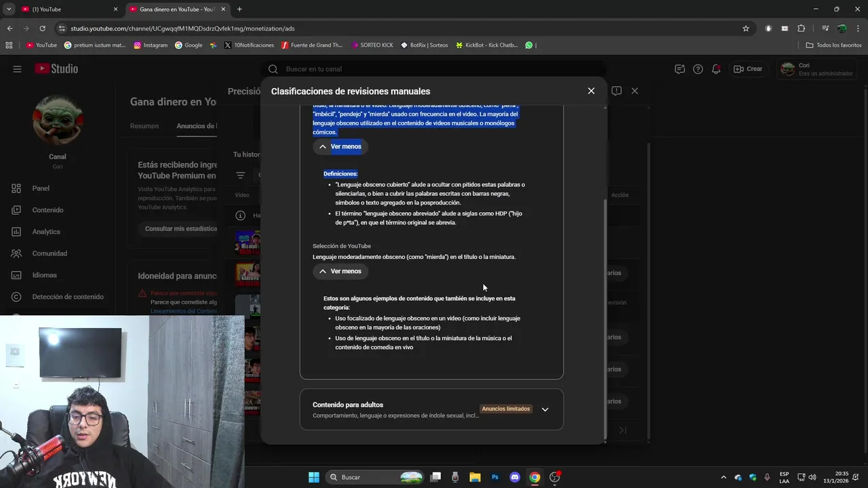Click the feedback icon beside the dialog
The image size is (868, 488).
616,91
